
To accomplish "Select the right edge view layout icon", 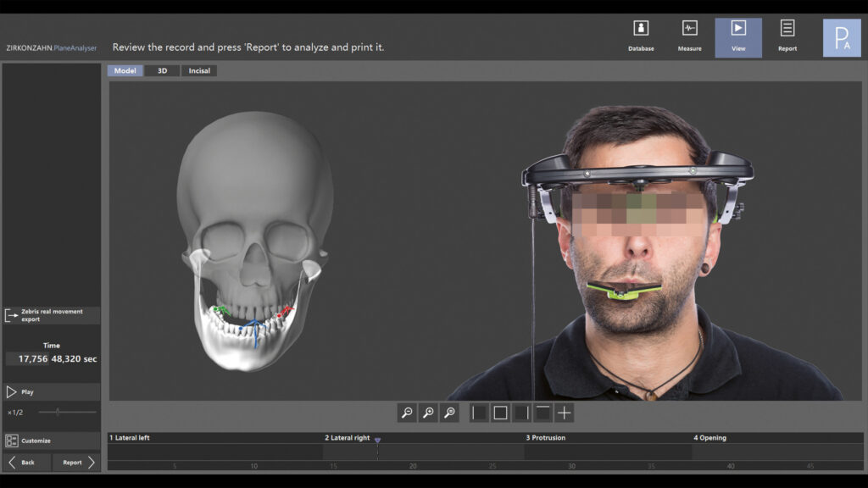I will [521, 413].
